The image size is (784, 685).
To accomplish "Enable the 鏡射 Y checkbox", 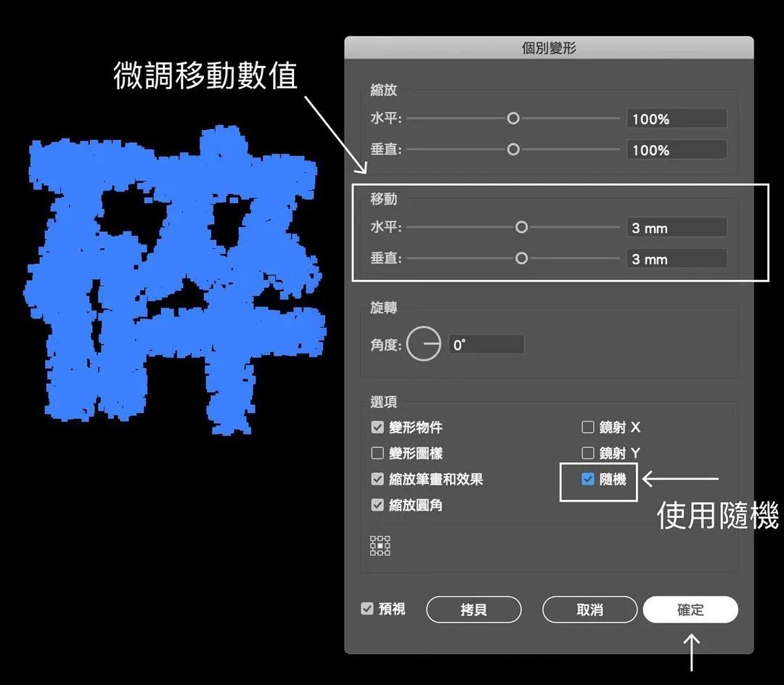I will (588, 454).
